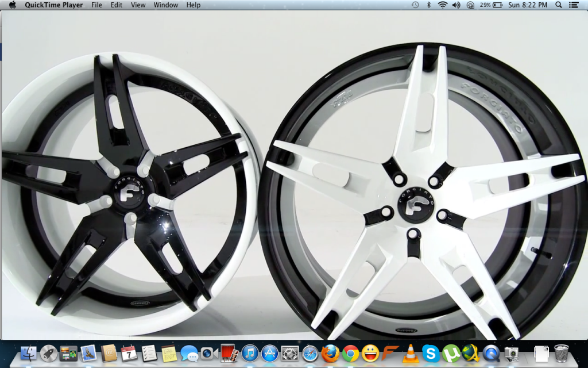
Task: Click the smiley face menu bar icon
Action: tap(471, 5)
